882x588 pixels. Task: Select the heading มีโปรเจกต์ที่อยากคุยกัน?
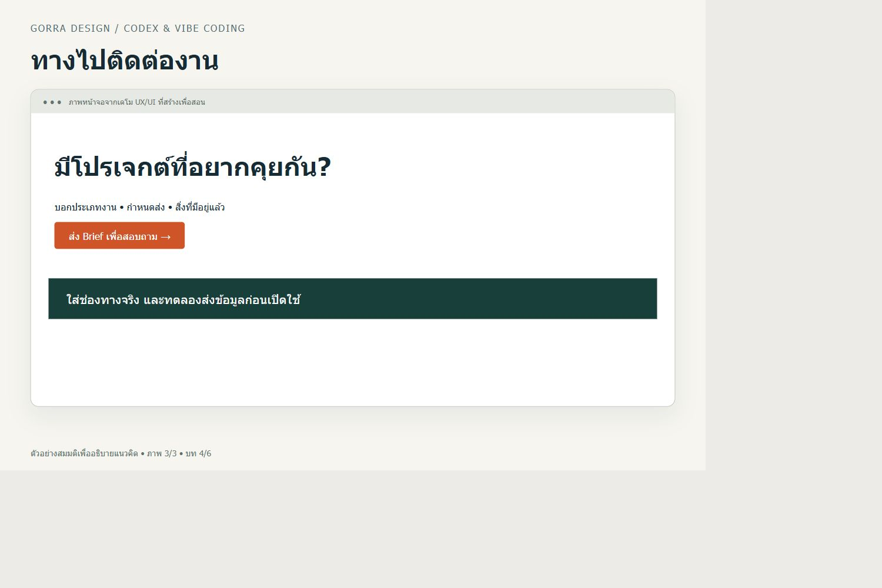click(193, 167)
